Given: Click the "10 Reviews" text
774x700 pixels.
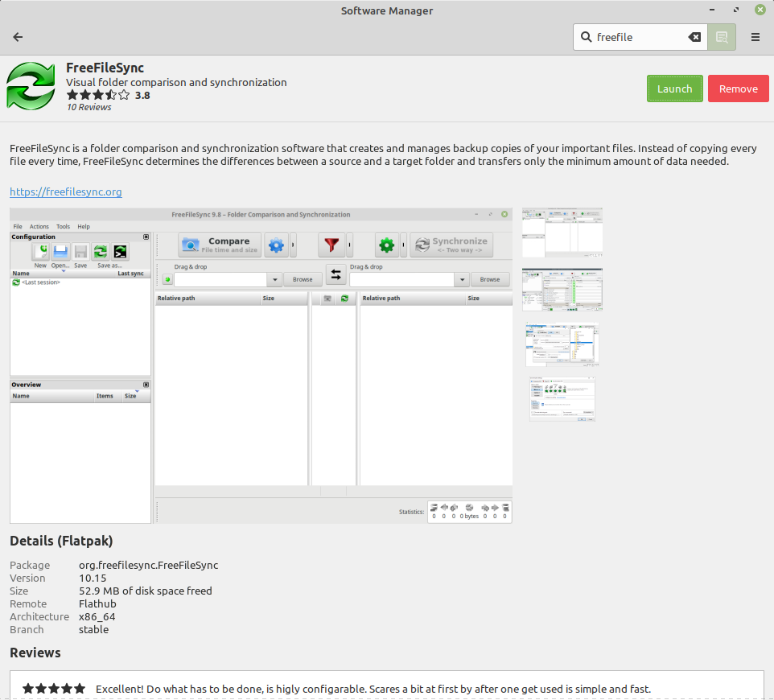Looking at the screenshot, I should (x=89, y=107).
